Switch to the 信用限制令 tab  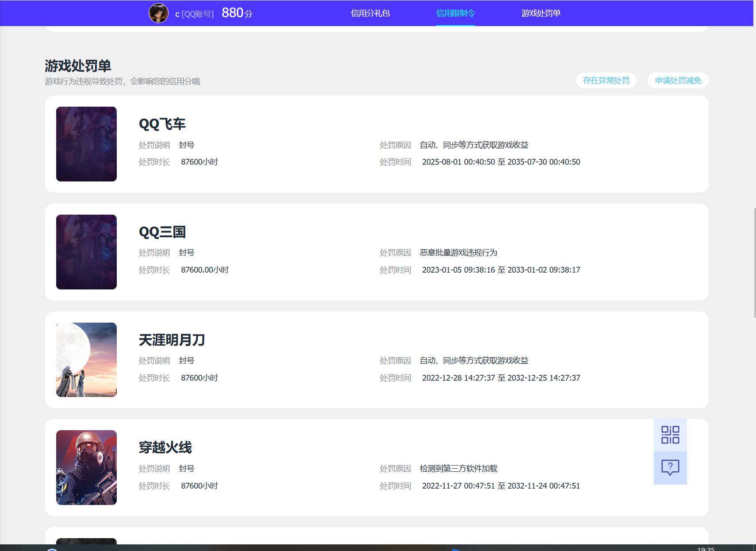click(x=455, y=13)
